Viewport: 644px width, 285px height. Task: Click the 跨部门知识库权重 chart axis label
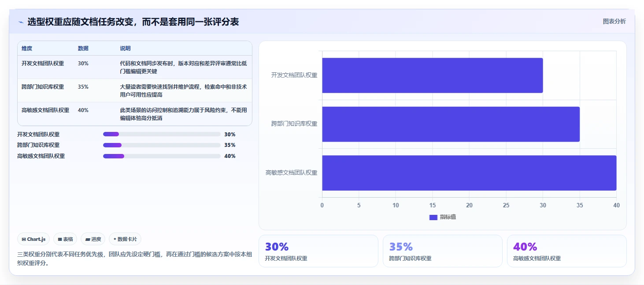(x=294, y=124)
